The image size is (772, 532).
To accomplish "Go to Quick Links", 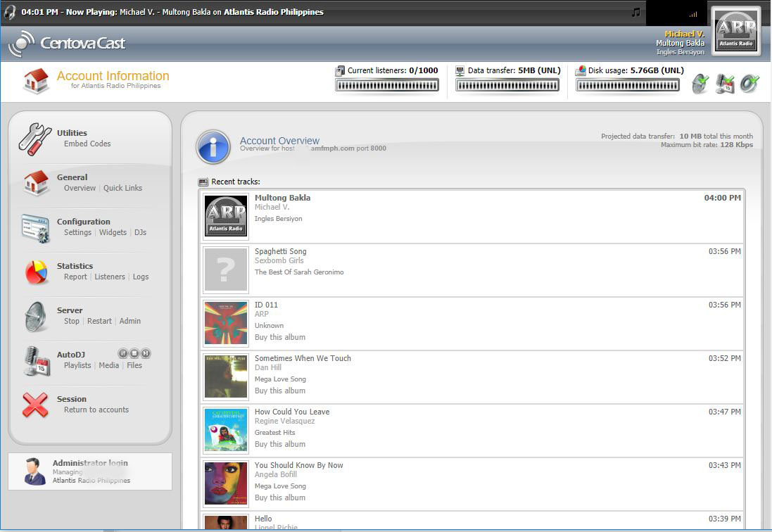I will tap(122, 188).
